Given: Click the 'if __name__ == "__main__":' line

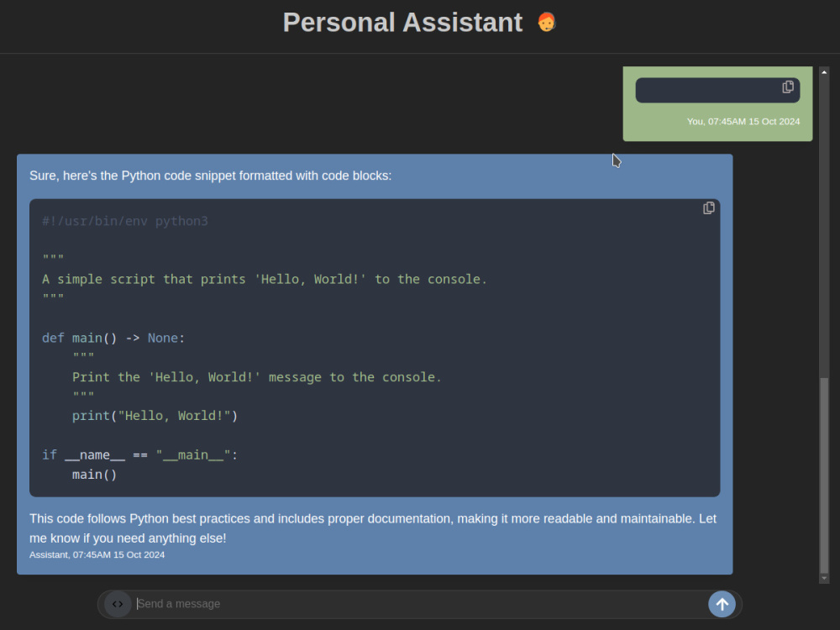Looking at the screenshot, I should click(139, 454).
